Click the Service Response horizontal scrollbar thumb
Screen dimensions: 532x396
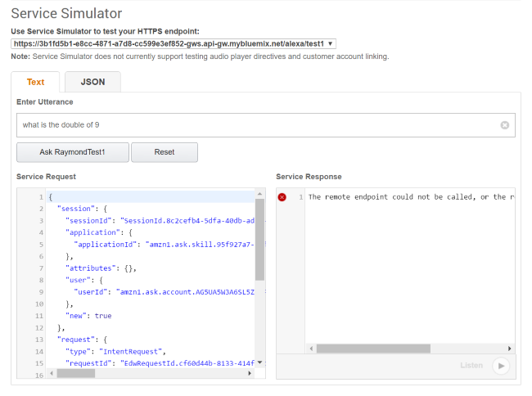tap(373, 349)
